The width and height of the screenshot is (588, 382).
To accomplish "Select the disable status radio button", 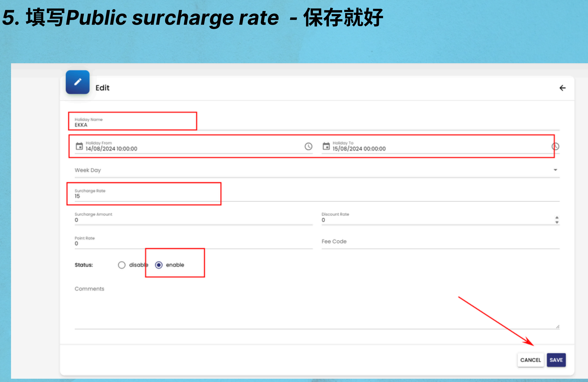I will [122, 265].
